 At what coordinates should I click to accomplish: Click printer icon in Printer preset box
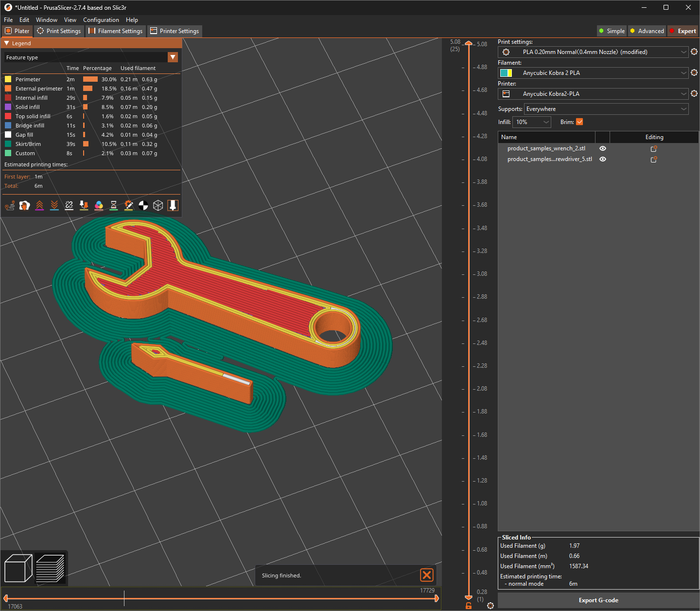pos(506,94)
